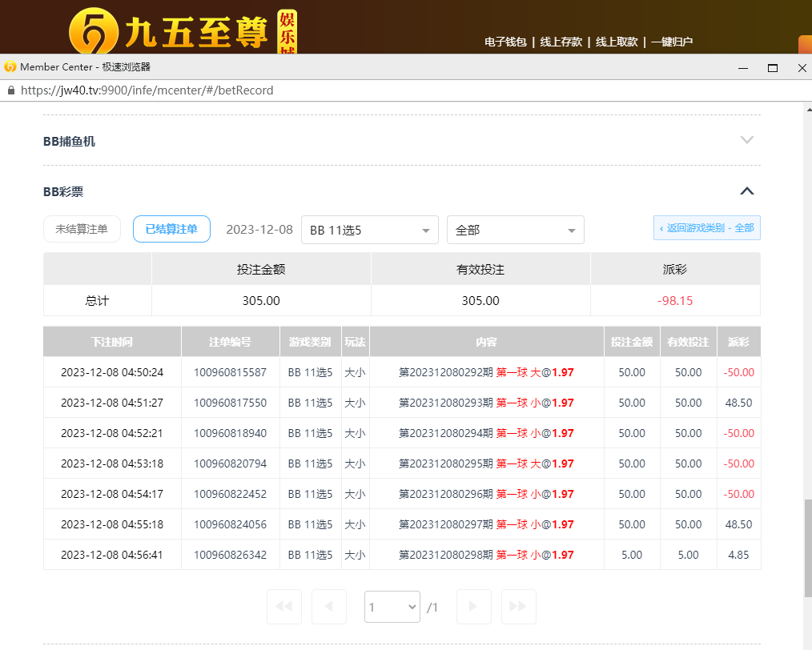Click the BB捕鱼机 section title
Viewport: 812px width, 650px height.
point(69,141)
